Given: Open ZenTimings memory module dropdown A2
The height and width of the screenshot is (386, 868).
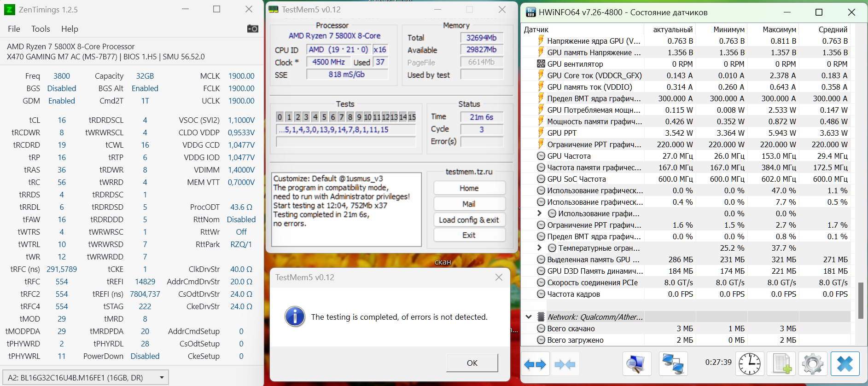Looking at the screenshot, I should pos(86,378).
